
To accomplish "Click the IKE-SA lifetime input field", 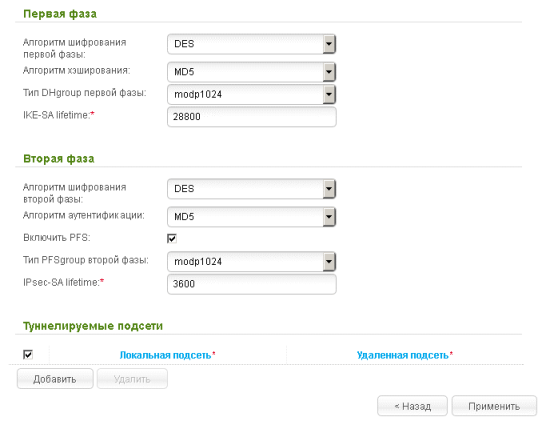I will pyautogui.click(x=252, y=116).
